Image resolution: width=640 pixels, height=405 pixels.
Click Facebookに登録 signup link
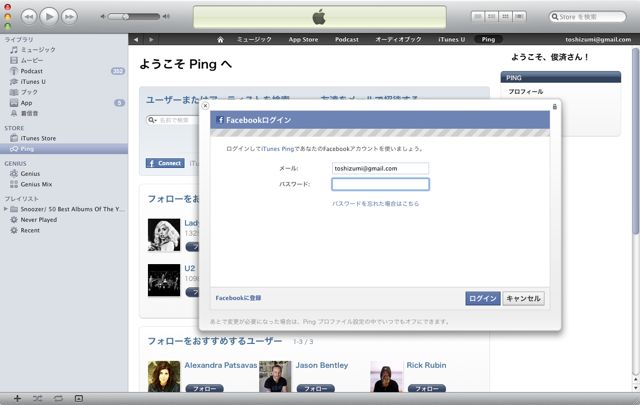click(238, 298)
